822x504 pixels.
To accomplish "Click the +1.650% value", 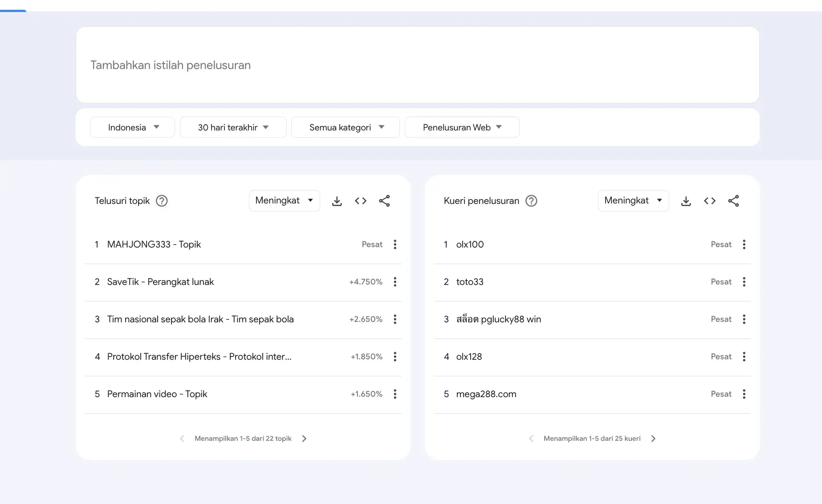I will coord(366,394).
